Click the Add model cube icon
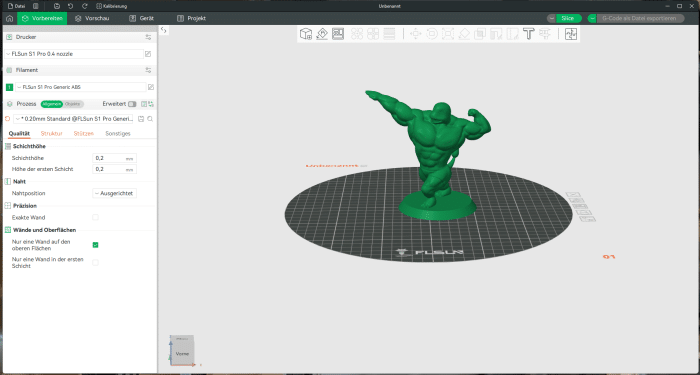This screenshot has width=700, height=375. tap(306, 34)
